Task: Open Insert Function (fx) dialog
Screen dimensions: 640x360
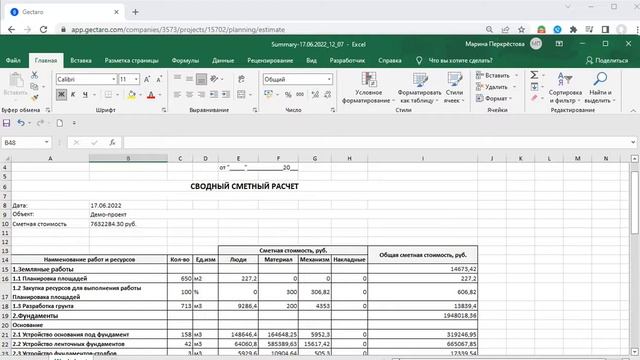Action: click(112, 142)
